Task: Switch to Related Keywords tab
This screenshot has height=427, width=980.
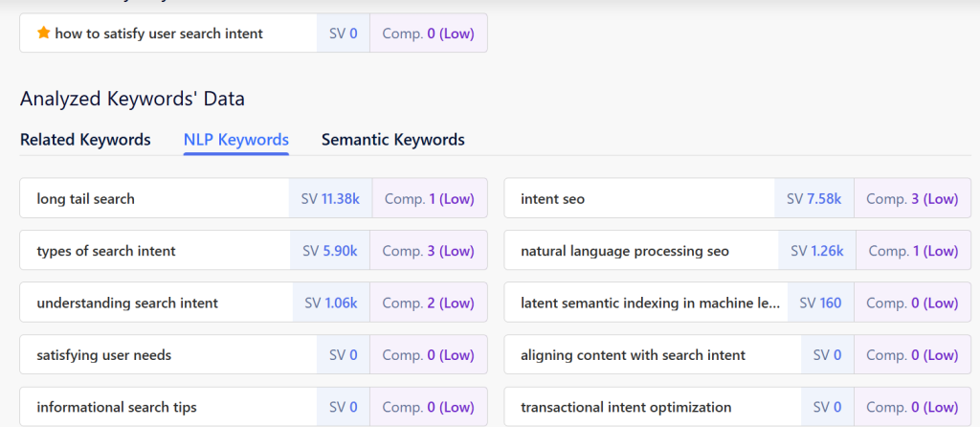Action: tap(85, 140)
